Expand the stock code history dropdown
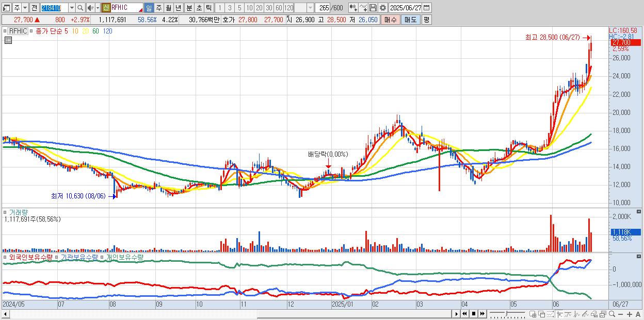This screenshot has height=320, width=644. (x=72, y=8)
